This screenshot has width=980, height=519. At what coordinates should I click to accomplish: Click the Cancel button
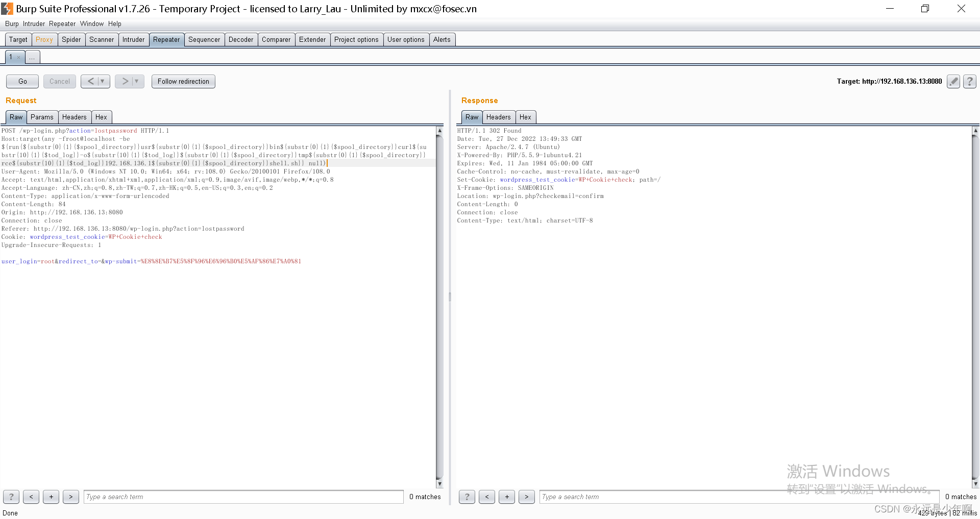click(60, 81)
